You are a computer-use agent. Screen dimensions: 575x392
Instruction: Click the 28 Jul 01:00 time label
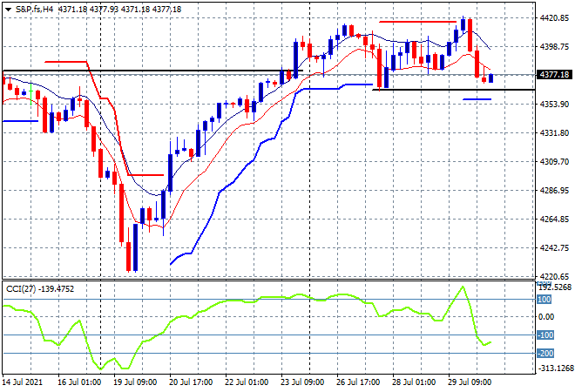tap(414, 382)
